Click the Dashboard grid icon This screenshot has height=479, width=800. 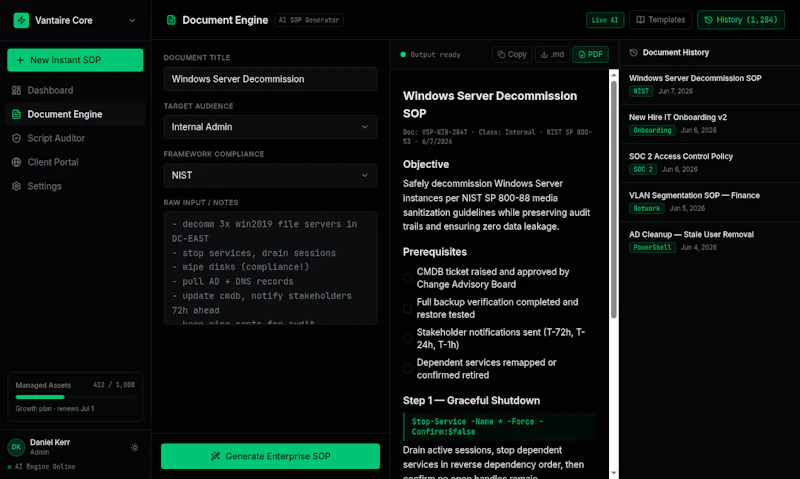(16, 90)
